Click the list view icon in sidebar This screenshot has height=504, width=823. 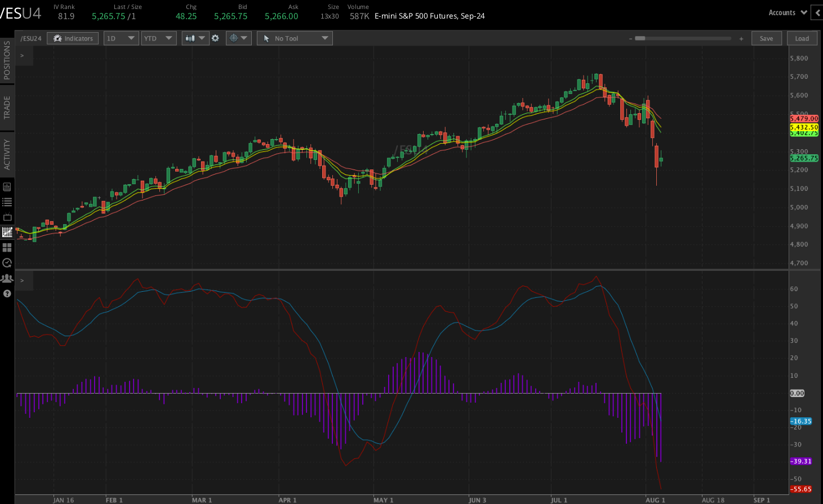7,202
